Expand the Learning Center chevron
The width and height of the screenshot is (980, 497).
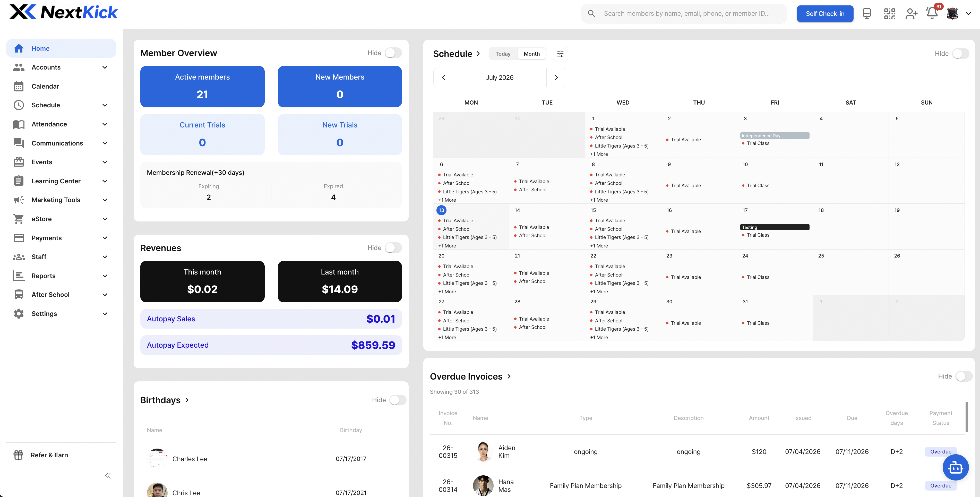(x=105, y=181)
